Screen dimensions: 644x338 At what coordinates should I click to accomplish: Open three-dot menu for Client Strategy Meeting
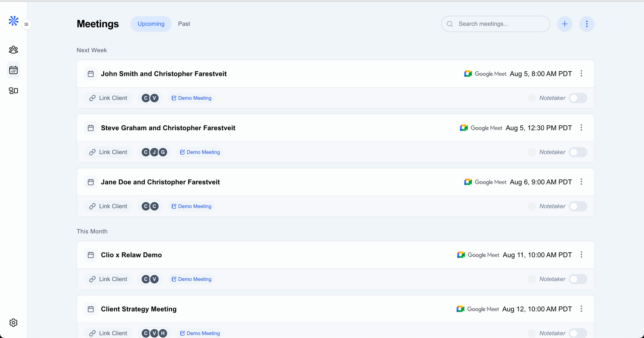pos(581,309)
